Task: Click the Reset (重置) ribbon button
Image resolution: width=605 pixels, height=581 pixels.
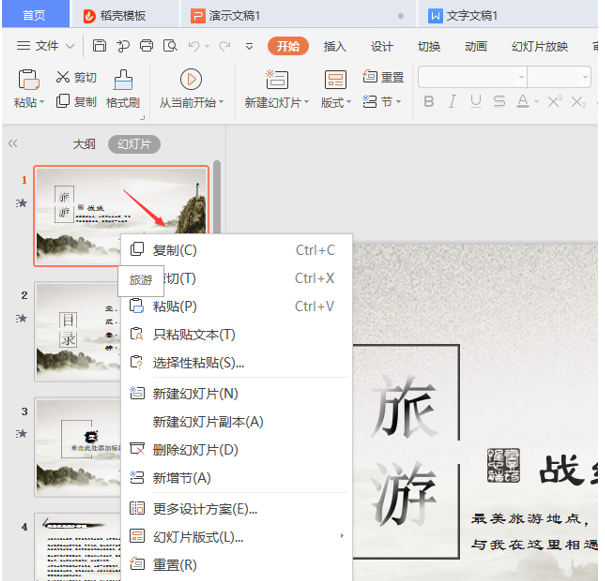Action: click(383, 77)
